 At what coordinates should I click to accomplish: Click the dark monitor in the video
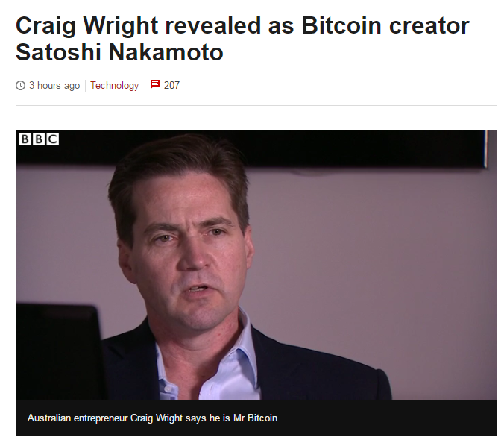(x=60, y=352)
